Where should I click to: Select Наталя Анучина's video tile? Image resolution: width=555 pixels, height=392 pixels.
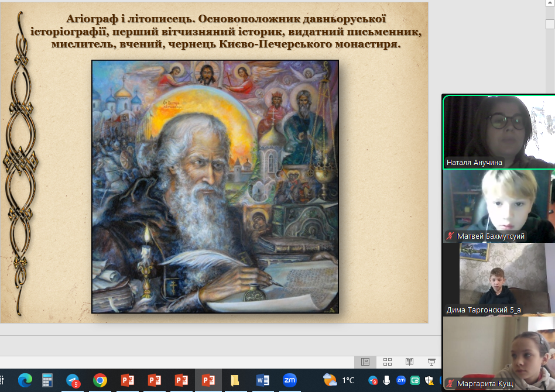499,132
